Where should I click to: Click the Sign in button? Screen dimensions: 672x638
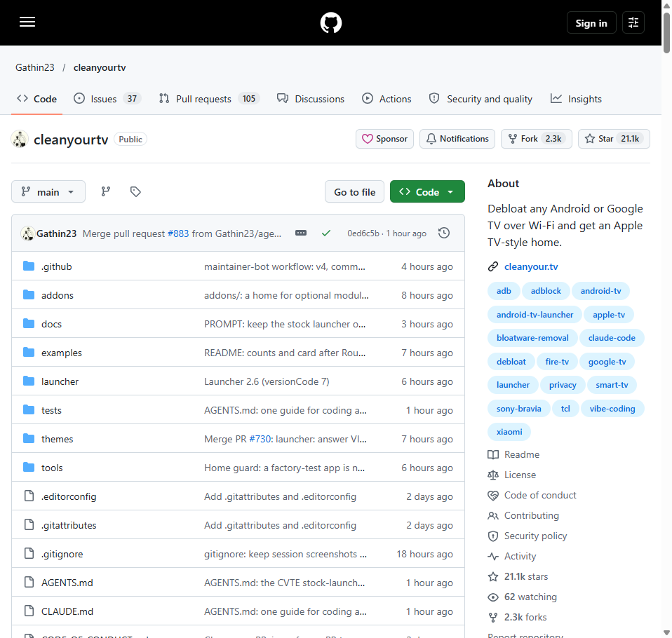coord(591,22)
